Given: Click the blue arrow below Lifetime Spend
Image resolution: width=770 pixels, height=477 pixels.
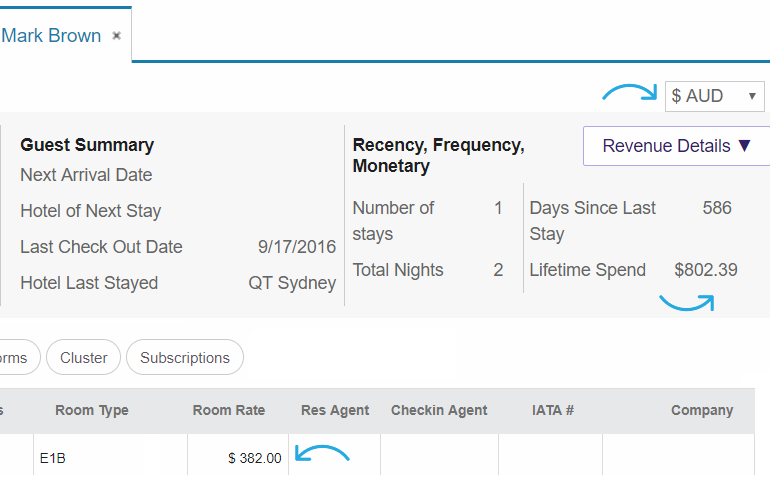Looking at the screenshot, I should pos(687,303).
